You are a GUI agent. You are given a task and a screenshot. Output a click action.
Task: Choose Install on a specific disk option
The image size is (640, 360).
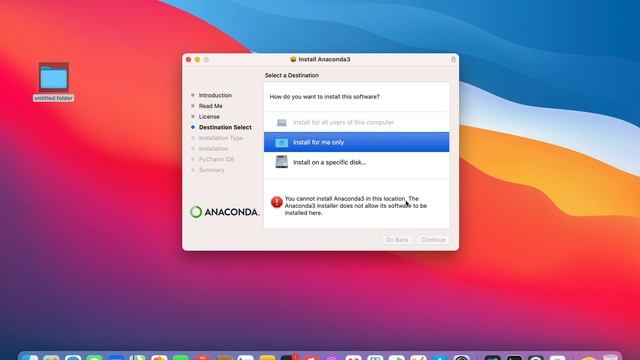tap(356, 162)
